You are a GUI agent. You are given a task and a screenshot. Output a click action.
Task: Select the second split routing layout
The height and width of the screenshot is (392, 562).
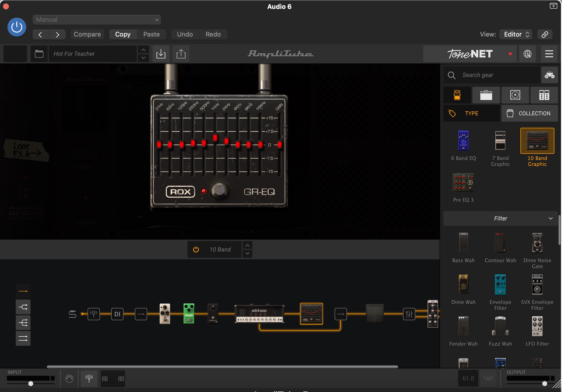[x=23, y=307]
